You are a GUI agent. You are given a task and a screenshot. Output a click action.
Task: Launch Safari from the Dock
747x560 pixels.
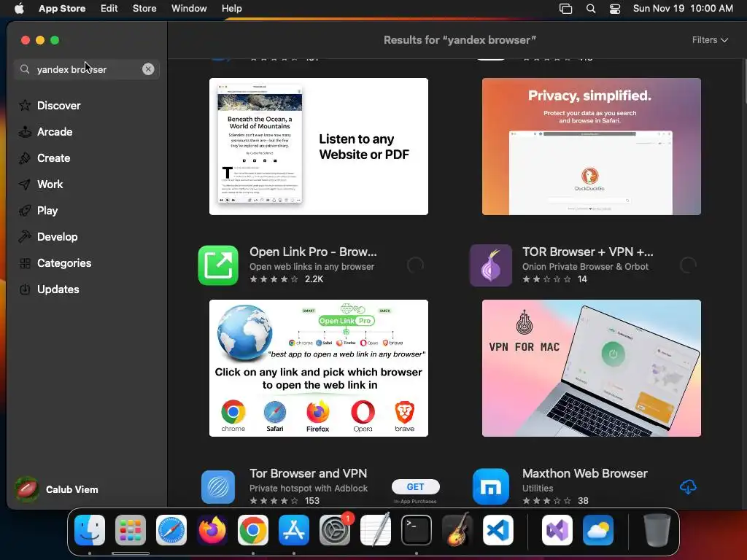coord(171,530)
